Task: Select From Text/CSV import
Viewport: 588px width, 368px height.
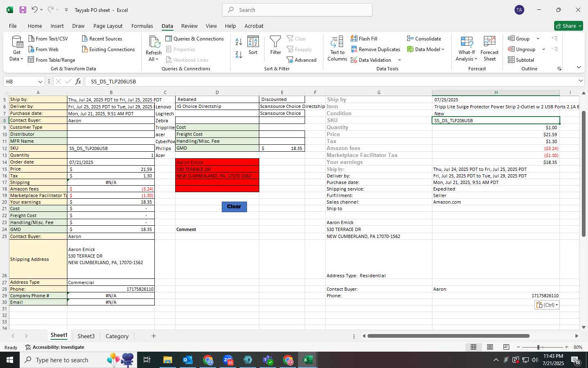Action: 48,39
